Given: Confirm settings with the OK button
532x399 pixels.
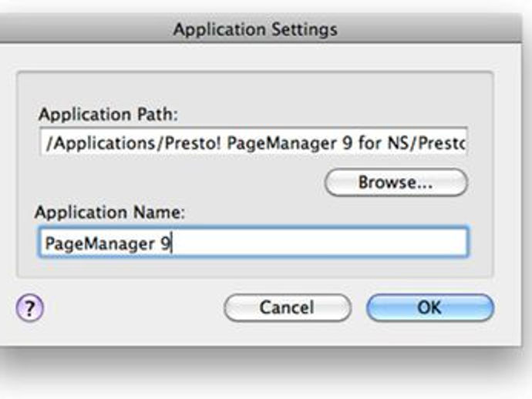Looking at the screenshot, I should pos(430,307).
